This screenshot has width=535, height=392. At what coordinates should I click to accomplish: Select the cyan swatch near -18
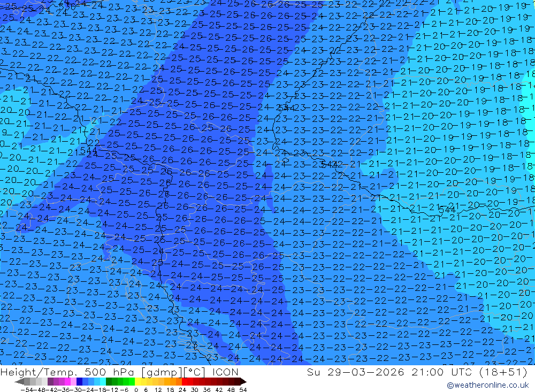click(x=103, y=382)
